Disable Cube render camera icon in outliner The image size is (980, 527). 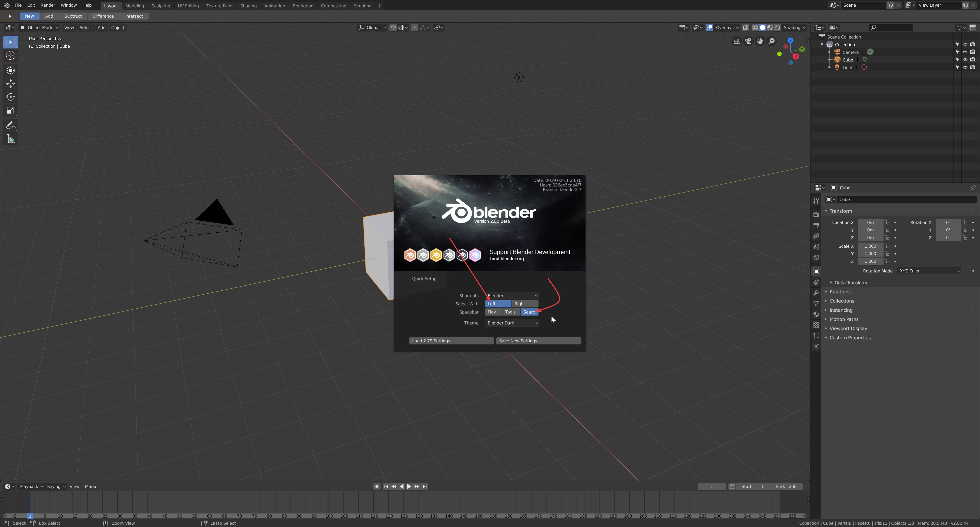click(x=973, y=60)
